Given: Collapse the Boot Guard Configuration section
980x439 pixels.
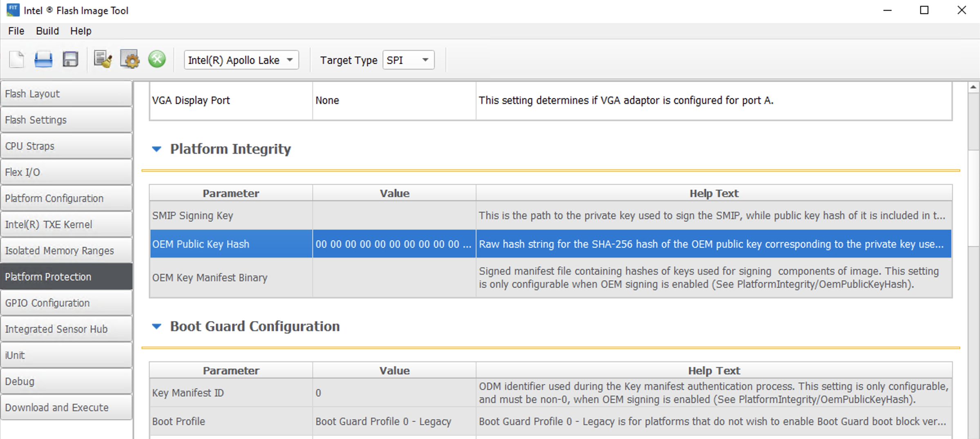Looking at the screenshot, I should (157, 327).
